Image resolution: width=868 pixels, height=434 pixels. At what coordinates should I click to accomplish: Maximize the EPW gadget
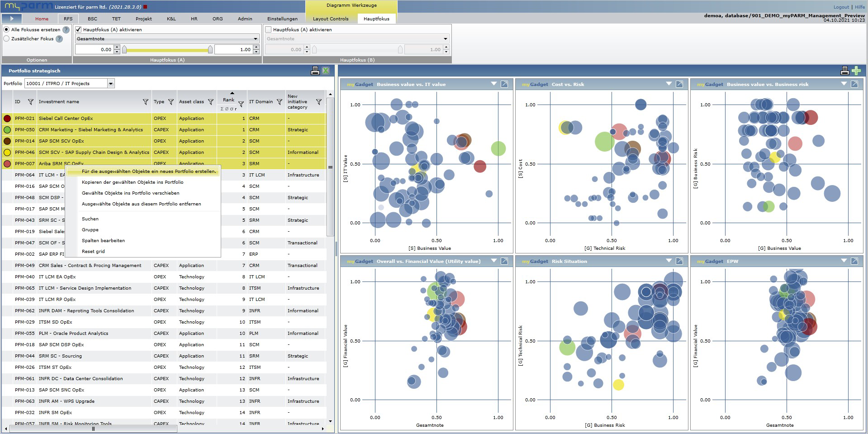(x=854, y=261)
